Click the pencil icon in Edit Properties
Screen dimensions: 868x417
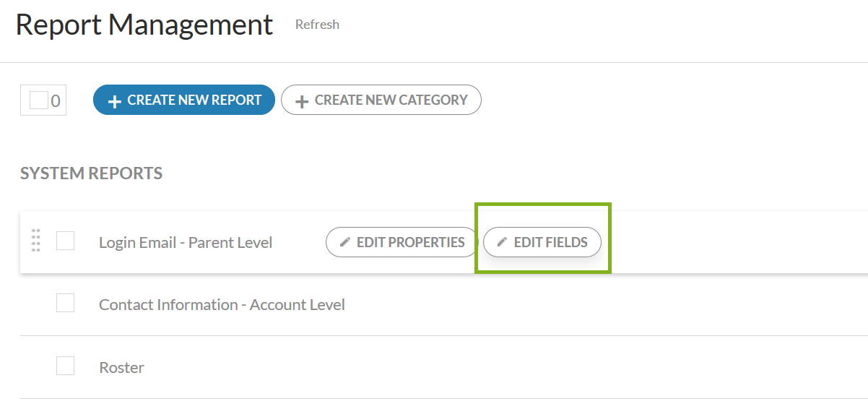coord(344,242)
